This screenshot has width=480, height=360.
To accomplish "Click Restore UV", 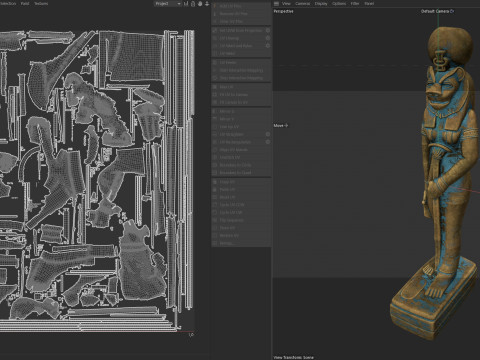I will (x=241, y=235).
